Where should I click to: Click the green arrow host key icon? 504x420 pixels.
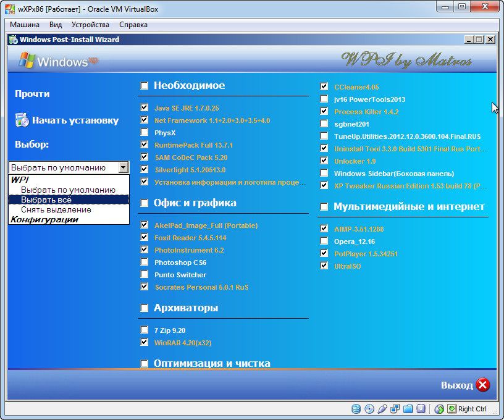point(451,409)
